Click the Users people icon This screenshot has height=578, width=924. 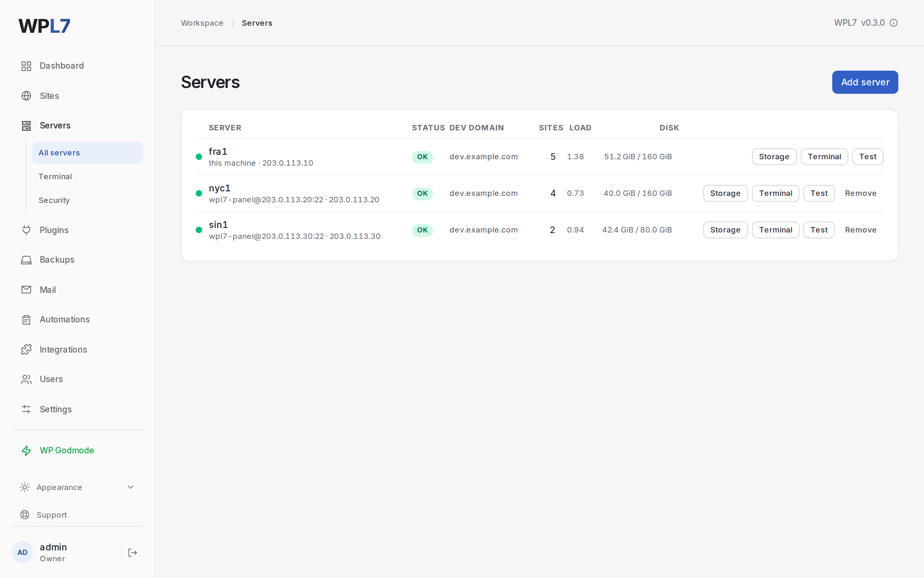26,379
